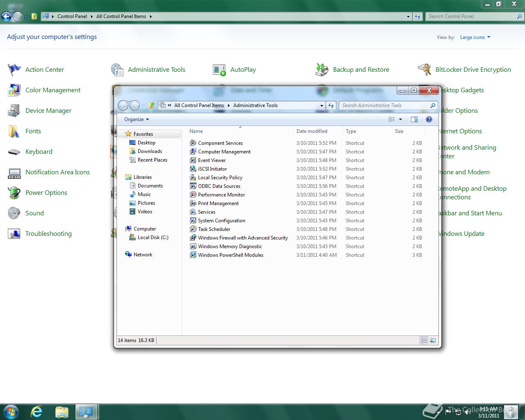Click the Event Viewer shortcut icon
Screen dimensions: 525x420
(x=193, y=160)
